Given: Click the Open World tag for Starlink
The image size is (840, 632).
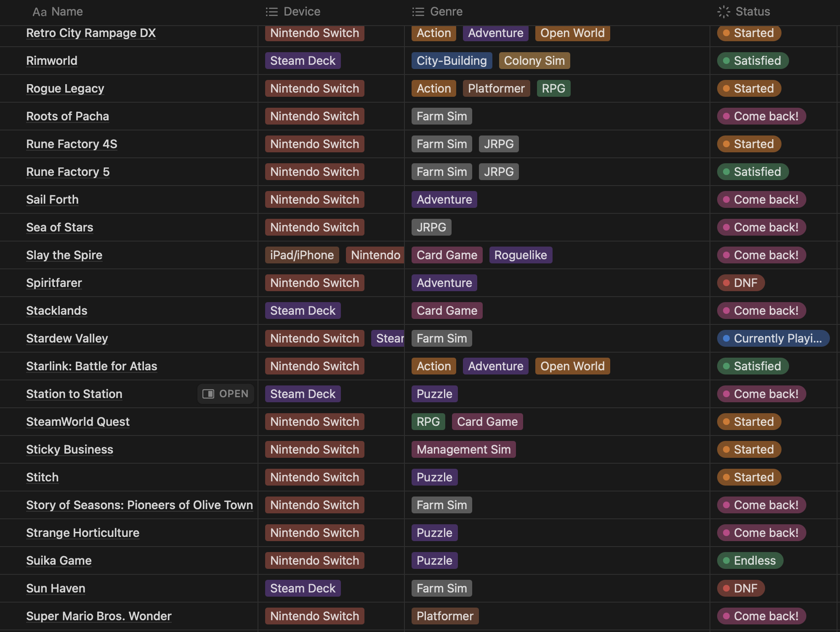Looking at the screenshot, I should (x=572, y=366).
